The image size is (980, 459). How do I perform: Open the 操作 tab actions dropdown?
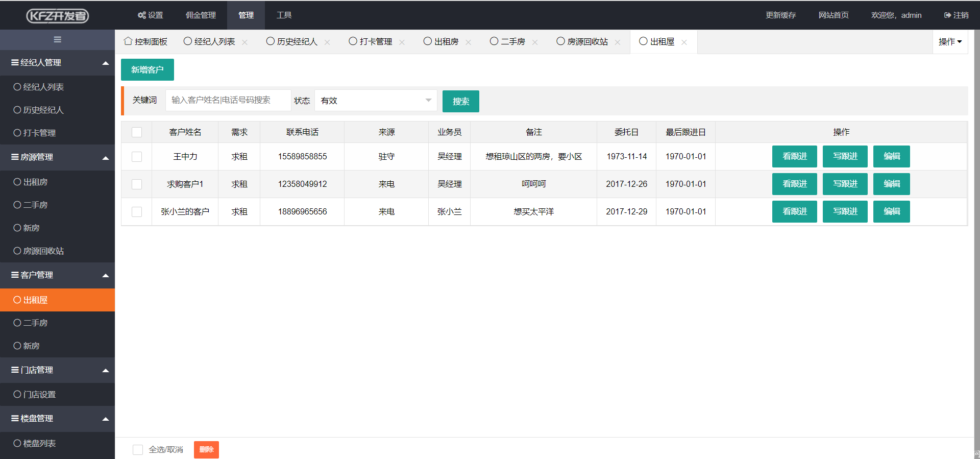point(950,42)
